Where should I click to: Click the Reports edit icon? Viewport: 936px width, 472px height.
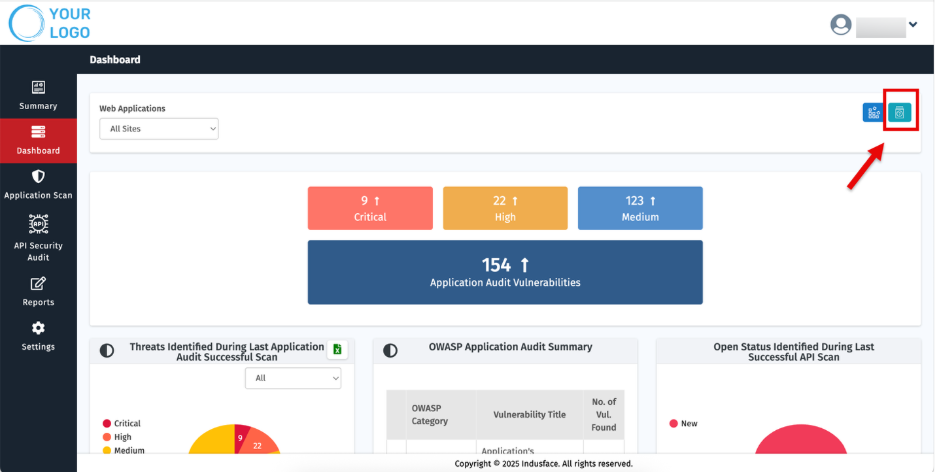pyautogui.click(x=38, y=283)
